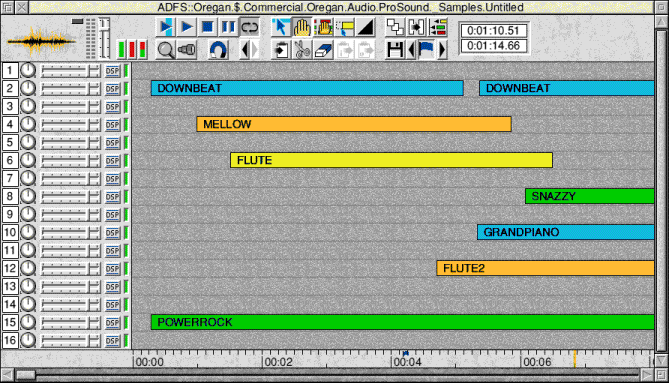669x383 pixels.
Task: Select the hand move tool
Action: click(x=302, y=28)
